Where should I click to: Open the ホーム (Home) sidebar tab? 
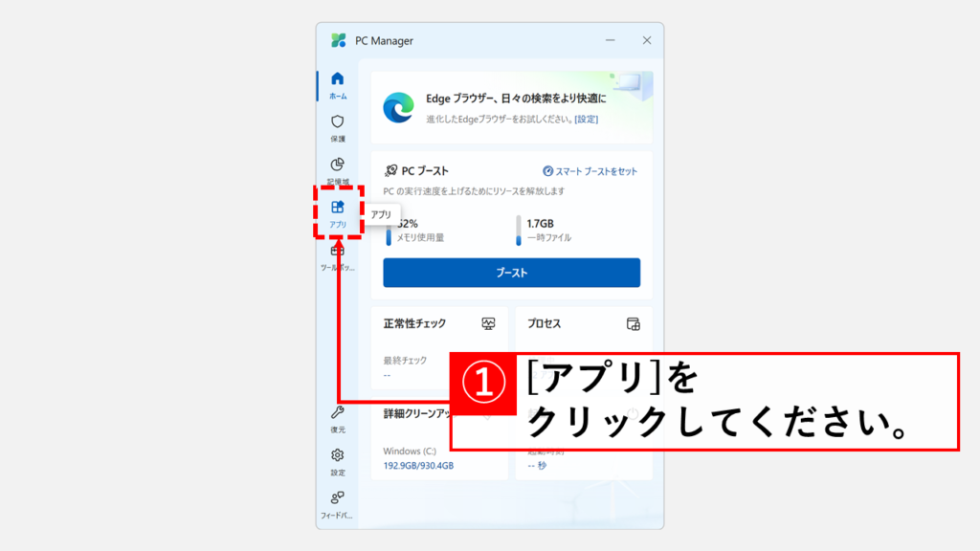338,85
